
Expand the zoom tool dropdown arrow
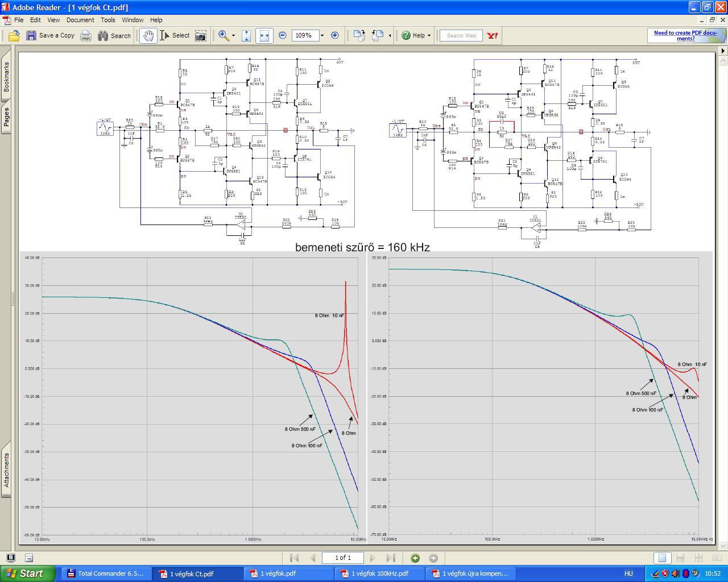coord(233,35)
